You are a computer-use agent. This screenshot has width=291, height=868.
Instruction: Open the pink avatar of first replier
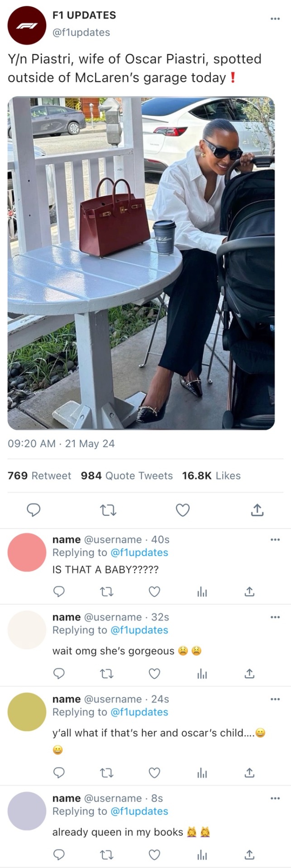coord(27,552)
